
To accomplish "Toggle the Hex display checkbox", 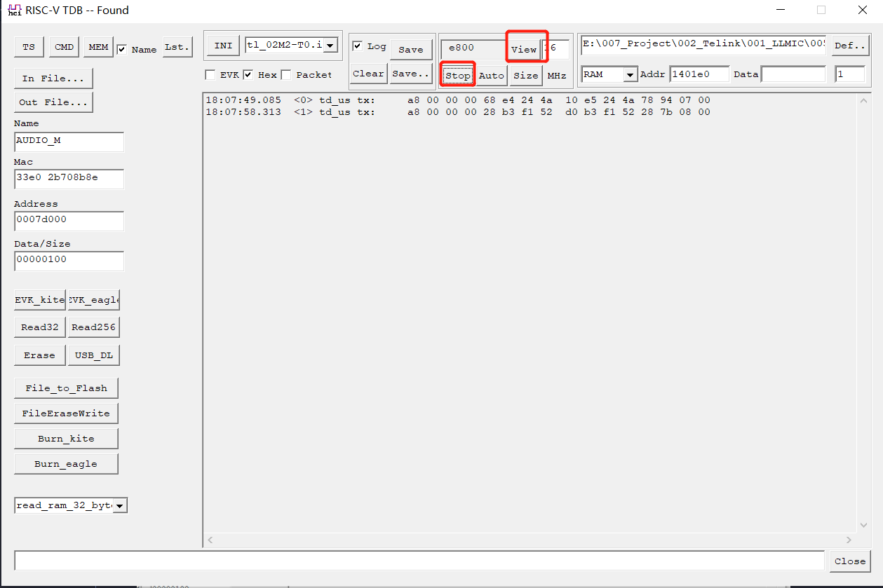I will 249,74.
